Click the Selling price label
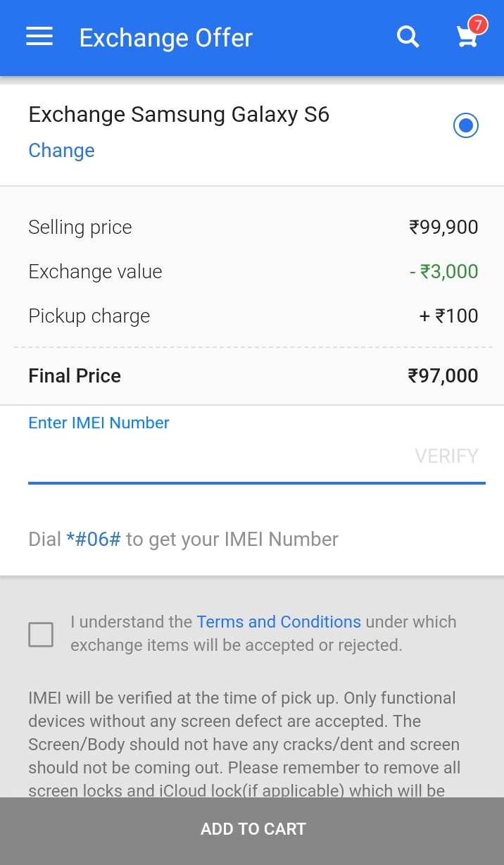504x865 pixels. tap(80, 228)
